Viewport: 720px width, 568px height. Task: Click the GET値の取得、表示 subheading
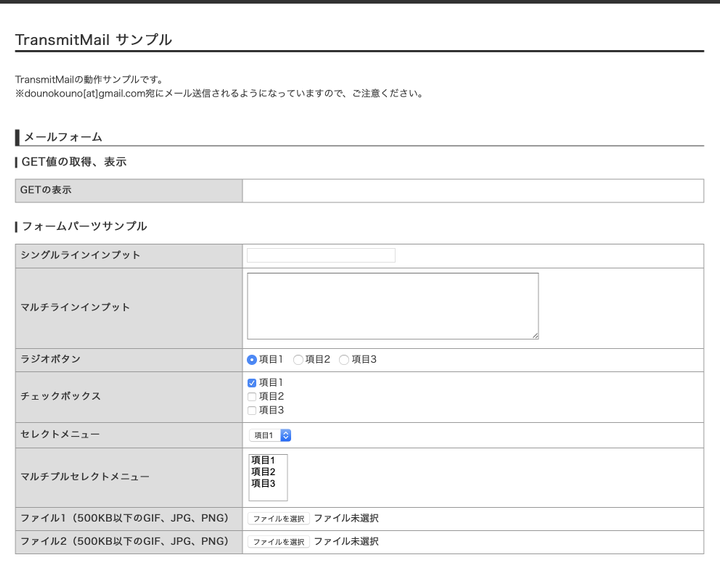[x=74, y=162]
